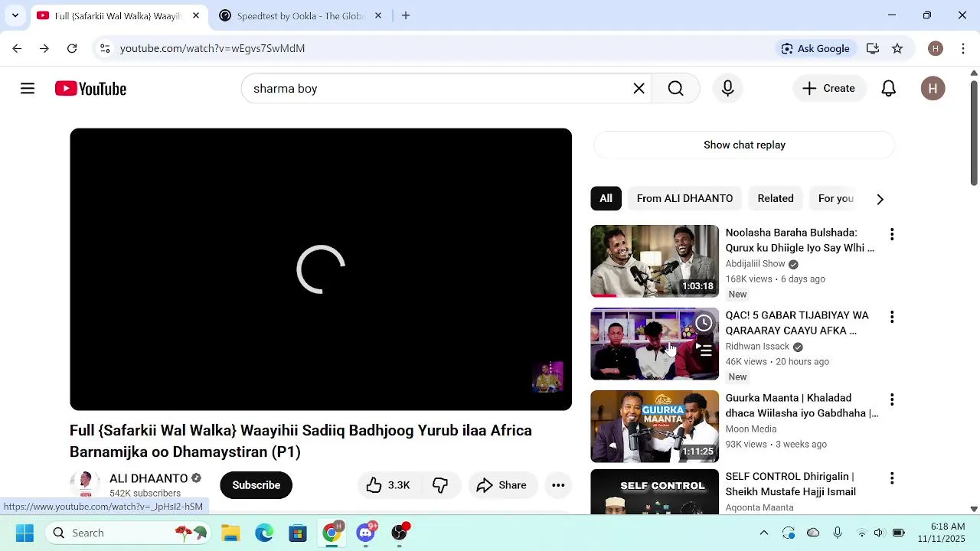Screen dimensions: 980x551
Task: Show chat replay
Action: (x=744, y=145)
